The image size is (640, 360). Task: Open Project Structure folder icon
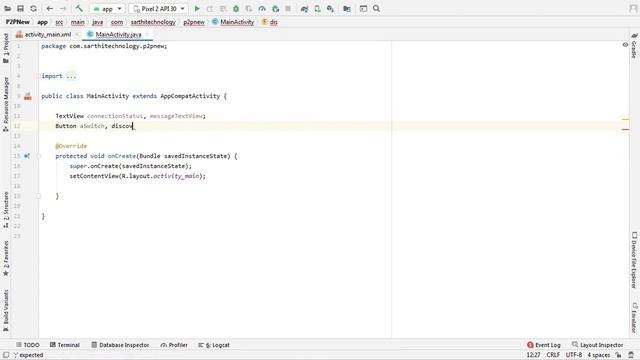pos(347,9)
